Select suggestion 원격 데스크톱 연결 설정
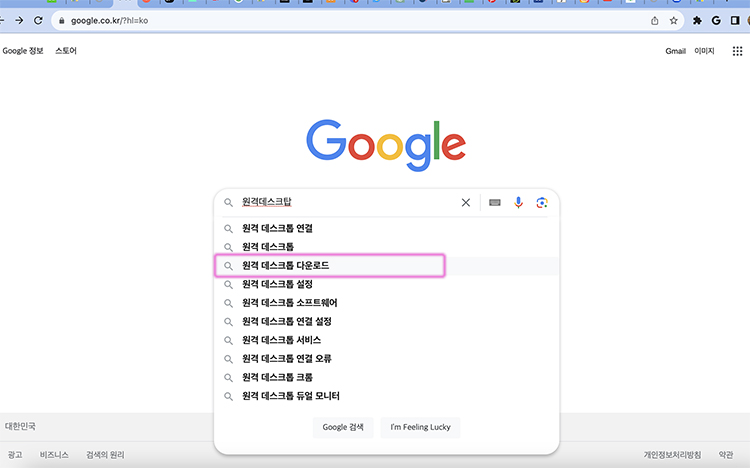 (386, 322)
